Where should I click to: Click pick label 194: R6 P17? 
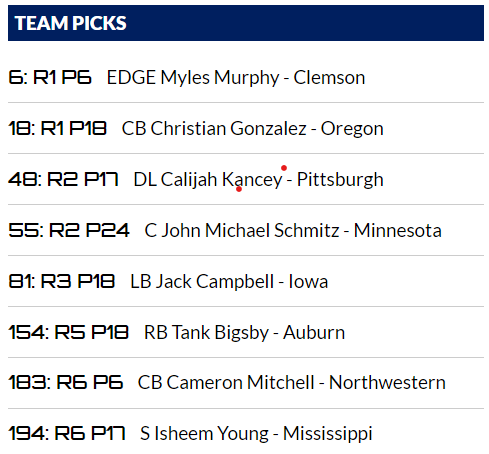[x=67, y=434]
